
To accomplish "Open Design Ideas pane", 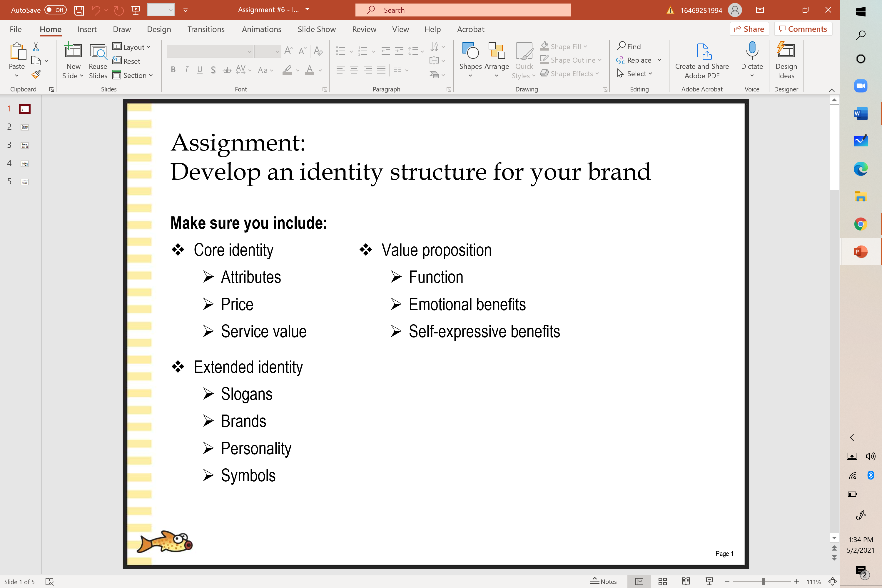I will [786, 60].
